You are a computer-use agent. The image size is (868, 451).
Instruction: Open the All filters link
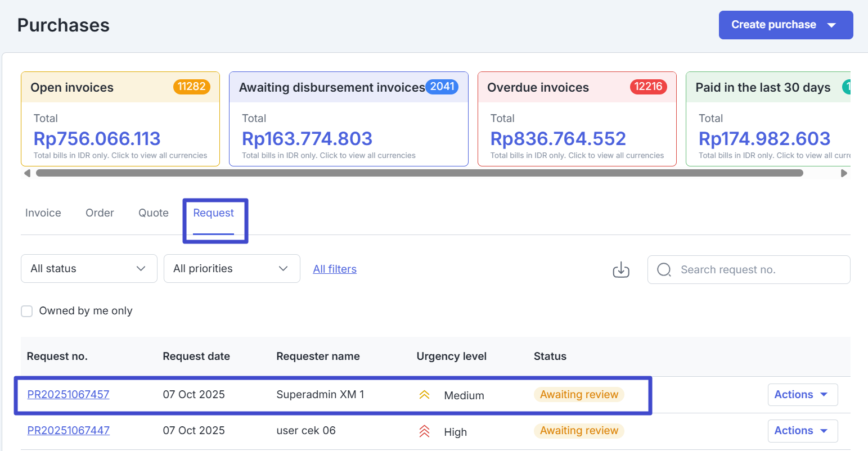tap(335, 269)
